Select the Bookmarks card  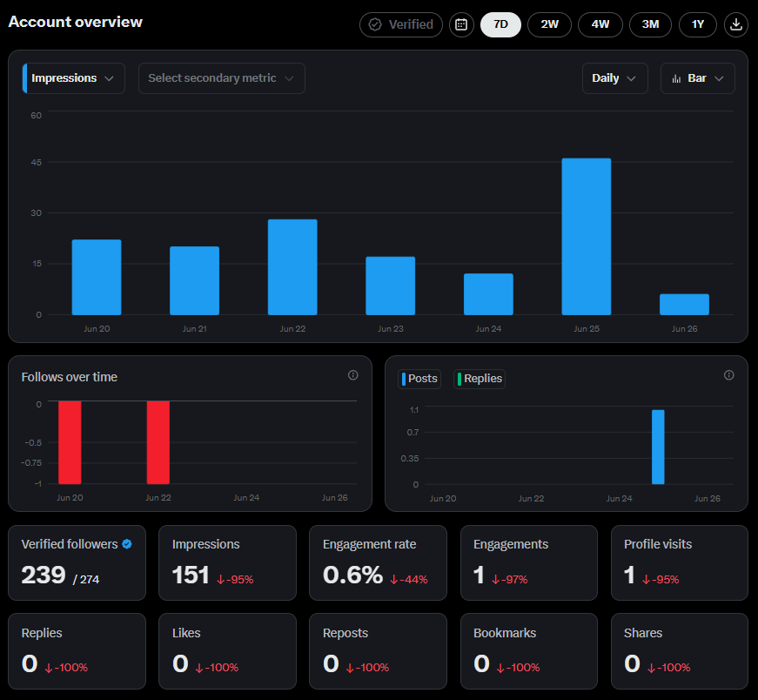pyautogui.click(x=529, y=651)
